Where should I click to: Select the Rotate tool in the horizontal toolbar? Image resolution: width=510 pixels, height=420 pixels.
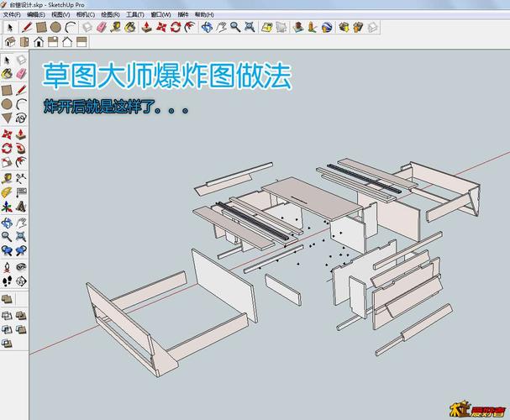tap(176, 28)
